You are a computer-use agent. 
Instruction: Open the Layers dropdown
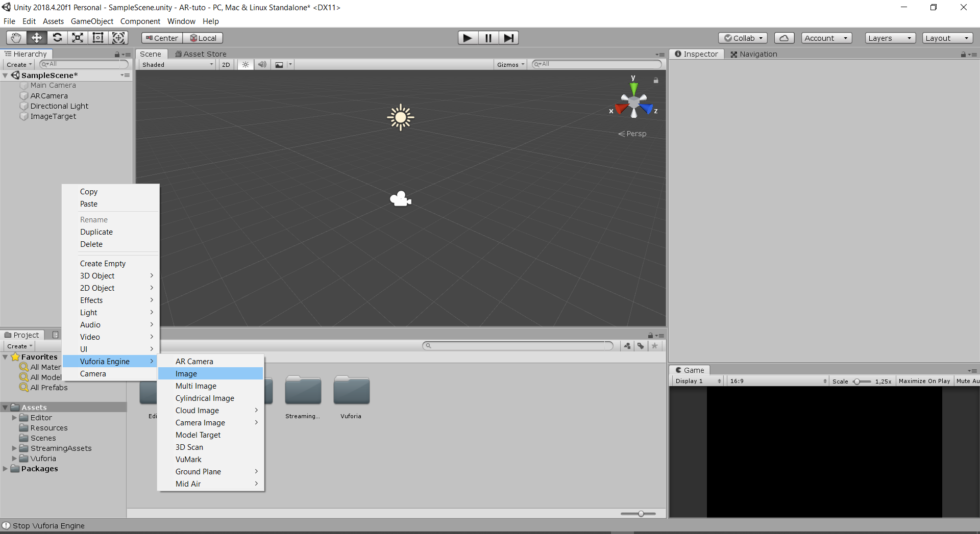click(890, 38)
